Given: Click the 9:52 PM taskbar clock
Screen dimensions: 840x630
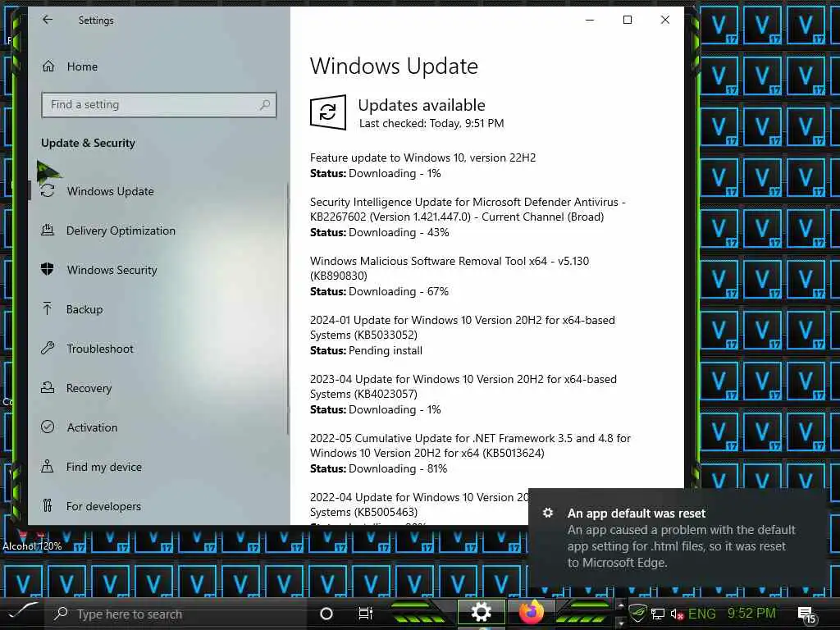Looking at the screenshot, I should pos(751,613).
